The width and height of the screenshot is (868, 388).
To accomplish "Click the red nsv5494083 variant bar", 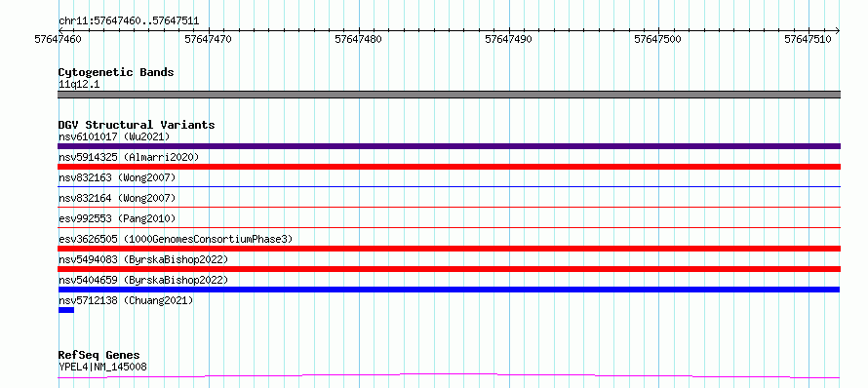I will click(449, 269).
